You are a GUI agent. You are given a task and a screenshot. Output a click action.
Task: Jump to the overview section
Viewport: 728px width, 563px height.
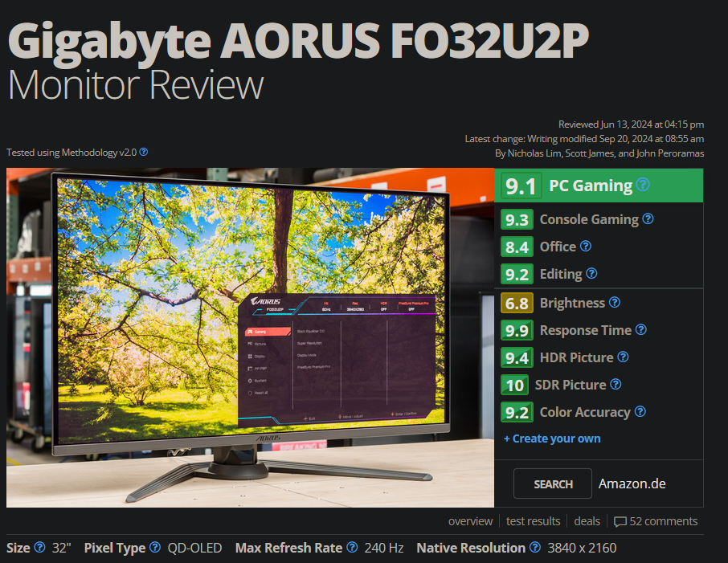click(470, 521)
